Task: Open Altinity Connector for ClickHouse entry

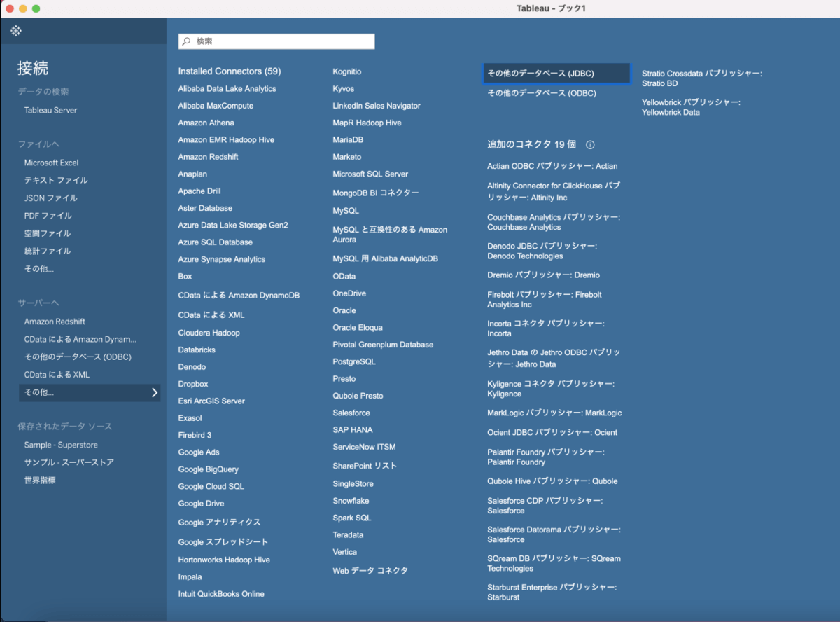Action: (x=554, y=191)
